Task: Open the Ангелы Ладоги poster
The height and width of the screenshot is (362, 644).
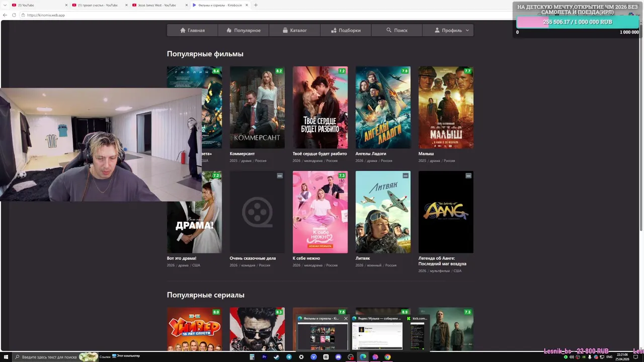Action: (x=383, y=108)
